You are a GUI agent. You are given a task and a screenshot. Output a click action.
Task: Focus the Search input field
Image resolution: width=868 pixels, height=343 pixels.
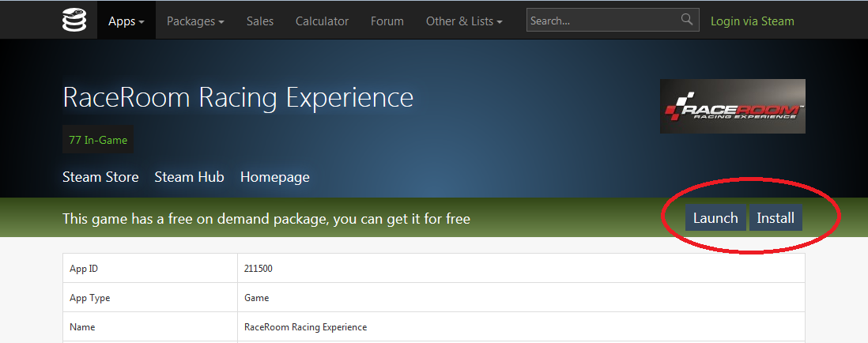click(x=602, y=21)
